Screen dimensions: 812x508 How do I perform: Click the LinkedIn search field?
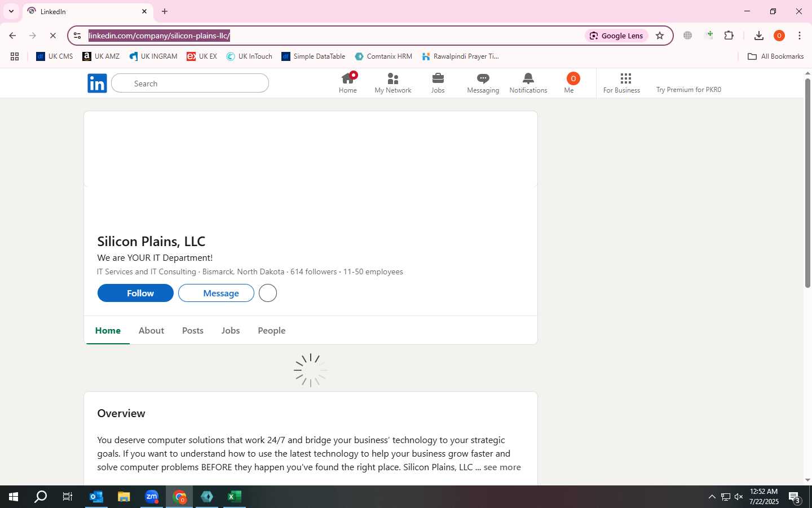(x=190, y=84)
